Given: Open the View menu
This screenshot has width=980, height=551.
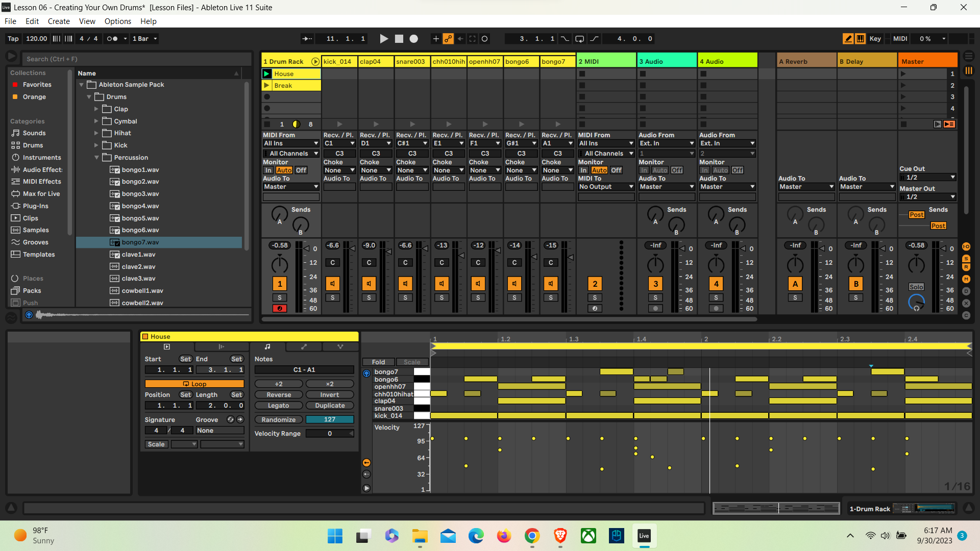Looking at the screenshot, I should (87, 21).
